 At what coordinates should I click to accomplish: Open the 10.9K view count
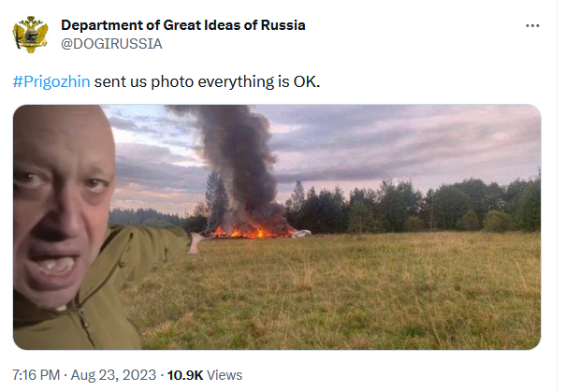(x=184, y=375)
